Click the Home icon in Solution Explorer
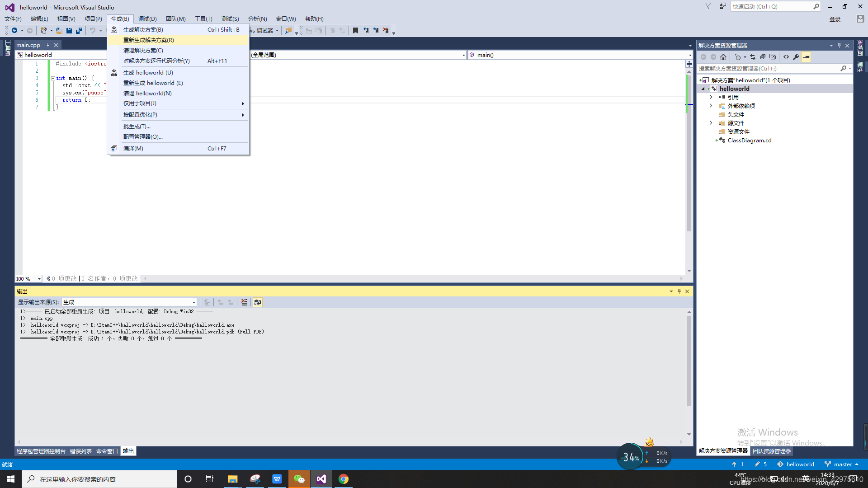This screenshot has height=488, width=868. click(723, 57)
